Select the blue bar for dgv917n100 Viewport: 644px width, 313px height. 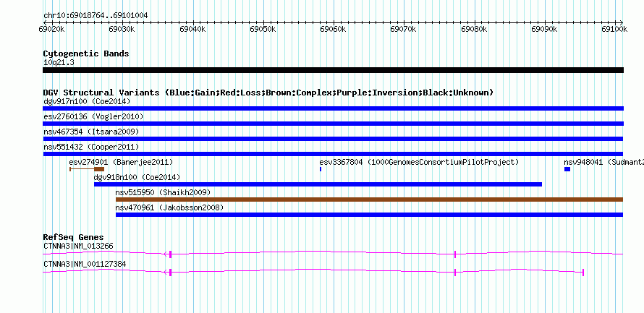coord(333,108)
